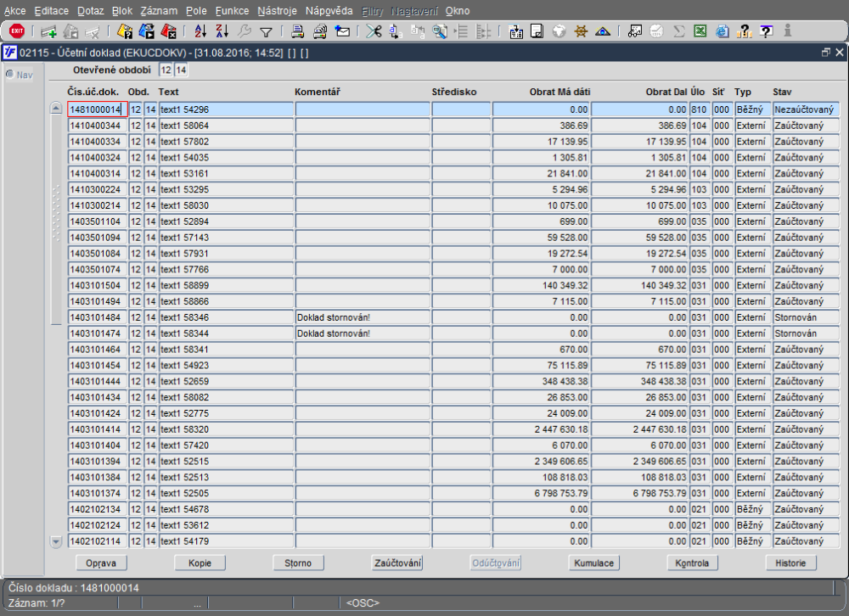Click the Kopie button
The image size is (849, 616).
(200, 563)
